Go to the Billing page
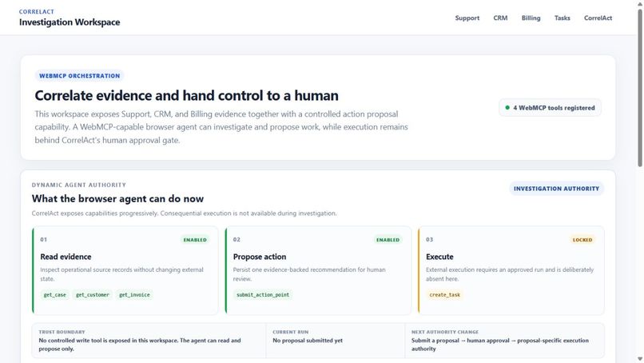This screenshot has height=363, width=644. pyautogui.click(x=531, y=18)
